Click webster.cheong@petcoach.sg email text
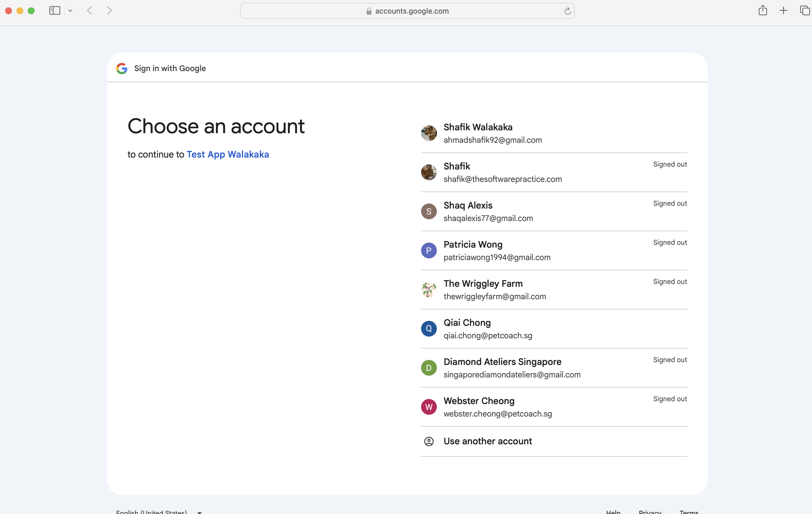This screenshot has width=812, height=514. click(x=498, y=414)
